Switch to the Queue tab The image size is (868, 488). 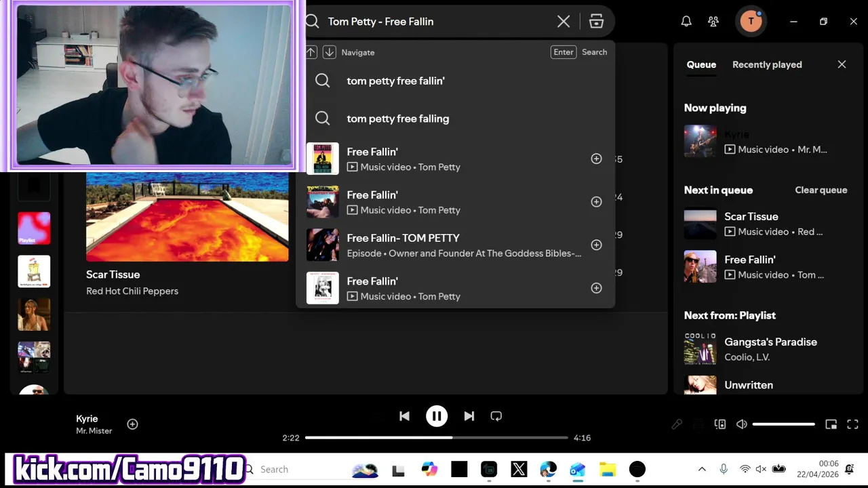click(701, 64)
